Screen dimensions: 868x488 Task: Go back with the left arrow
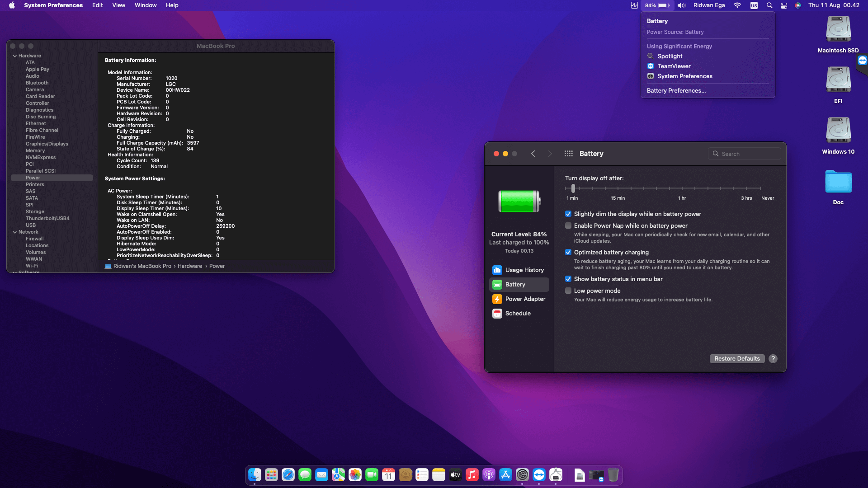point(533,154)
